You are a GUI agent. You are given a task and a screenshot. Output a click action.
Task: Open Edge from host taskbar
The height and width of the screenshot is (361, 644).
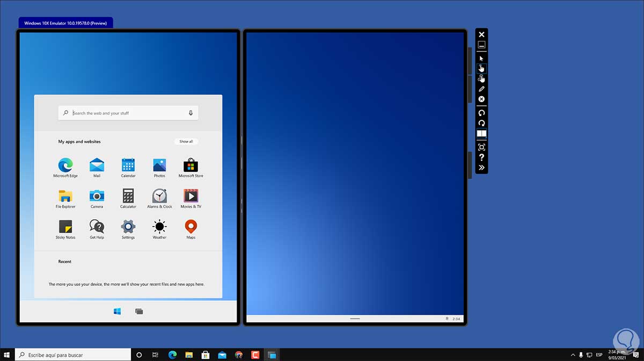coord(172,355)
